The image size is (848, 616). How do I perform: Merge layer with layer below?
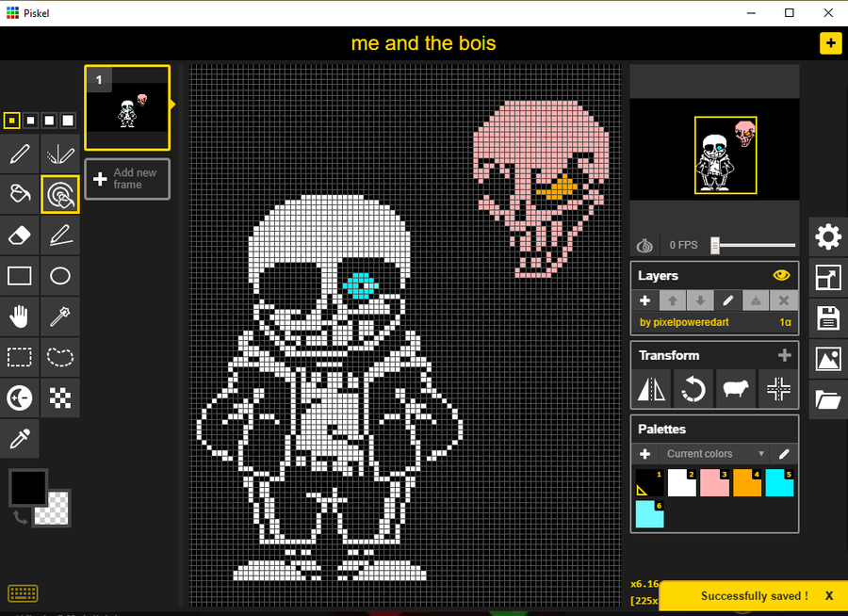point(756,300)
